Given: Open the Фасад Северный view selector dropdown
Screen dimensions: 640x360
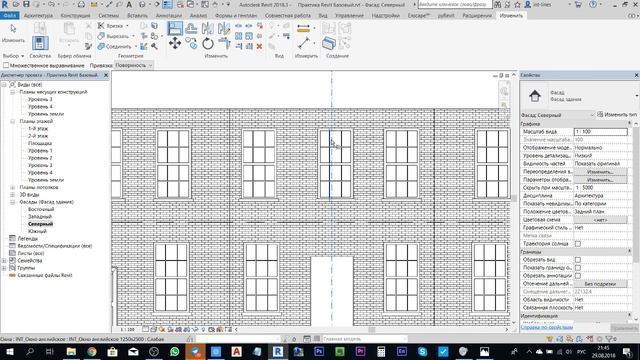Looking at the screenshot, I should coord(557,115).
